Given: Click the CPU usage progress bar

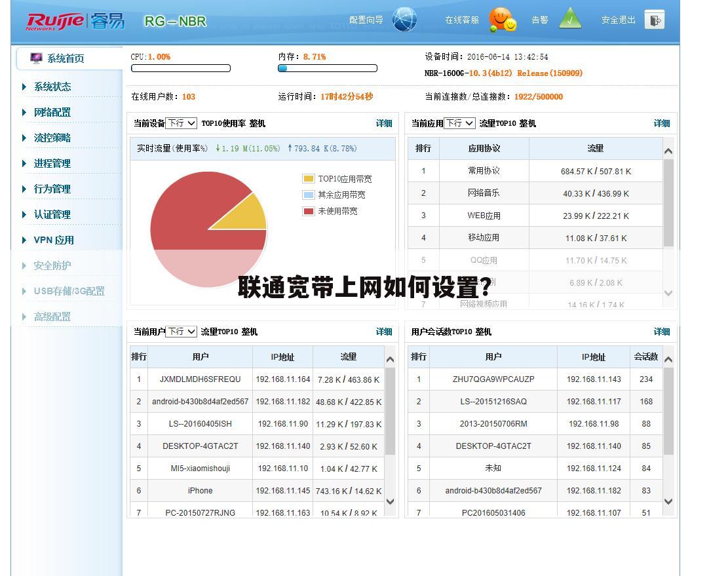Looking at the screenshot, I should pos(181,68).
